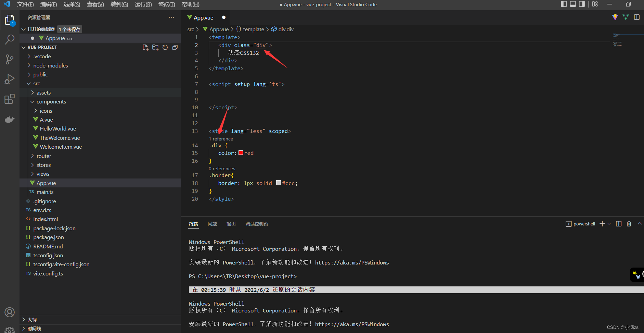Customize layout from title bar
This screenshot has height=333, width=644.
pyautogui.click(x=595, y=4)
